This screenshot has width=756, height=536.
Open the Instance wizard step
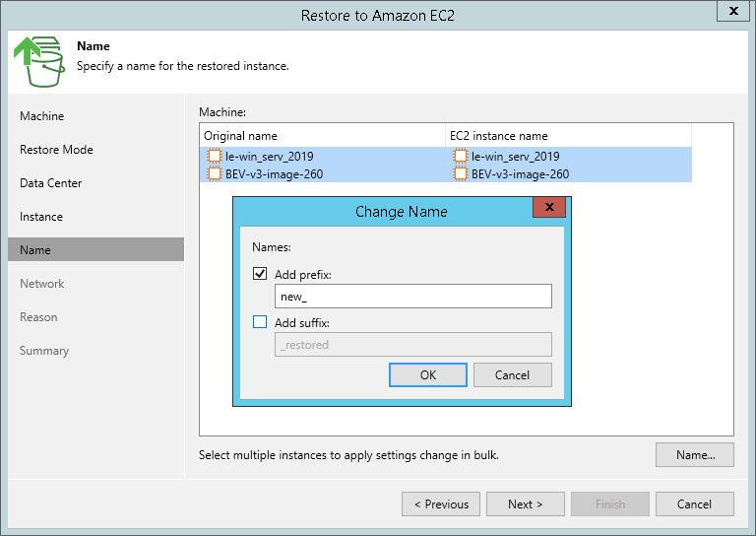click(41, 217)
